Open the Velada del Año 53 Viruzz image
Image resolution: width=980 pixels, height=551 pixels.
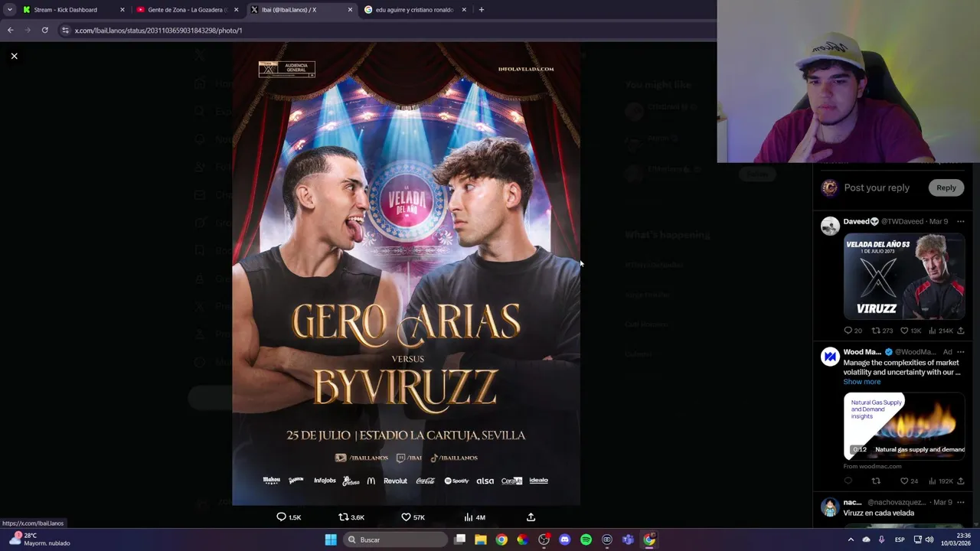904,276
